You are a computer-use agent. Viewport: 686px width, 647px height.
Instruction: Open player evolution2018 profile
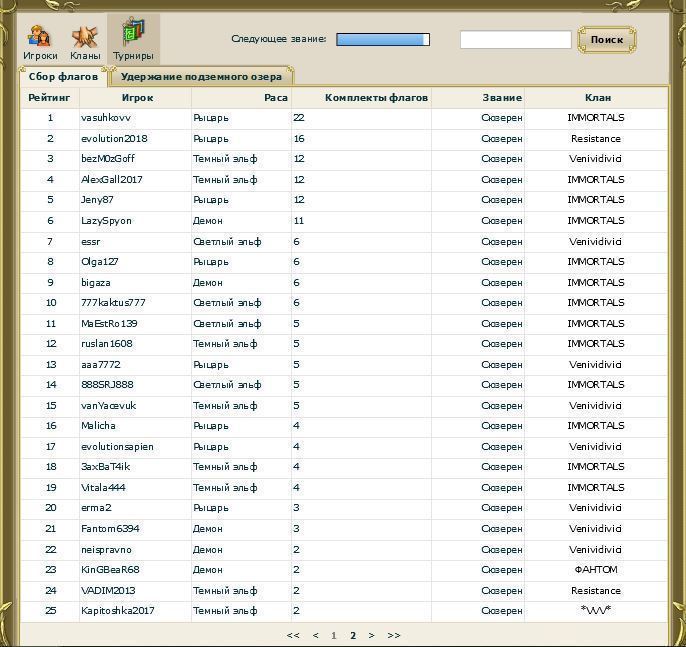pos(114,139)
